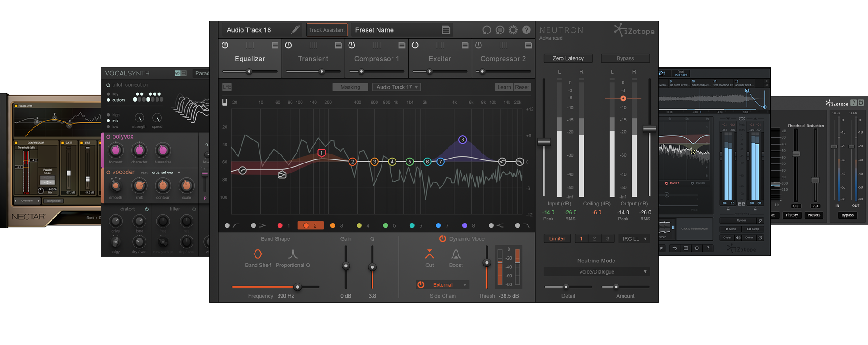The image size is (868, 345).
Task: Open the crushed vox oscillator dropdown
Action: (x=166, y=172)
